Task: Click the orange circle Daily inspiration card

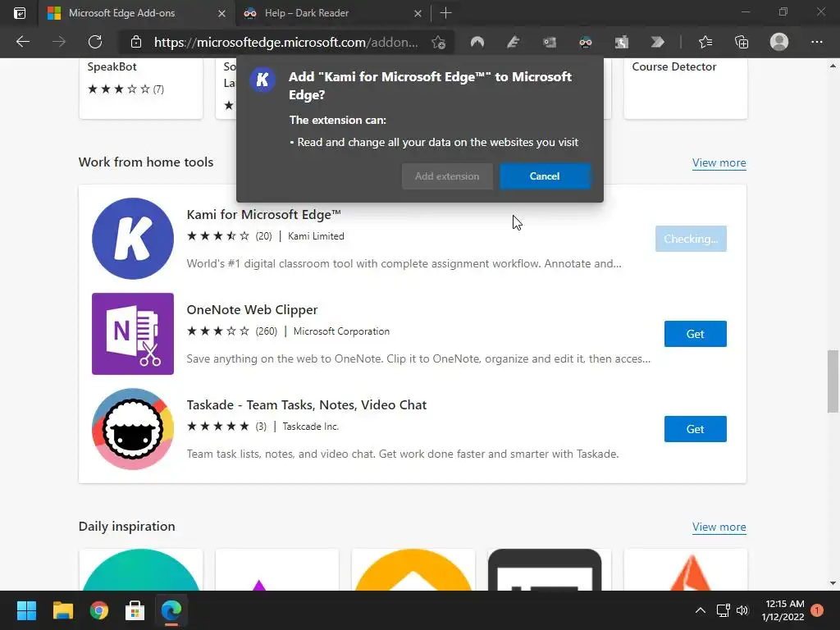Action: tap(413, 569)
